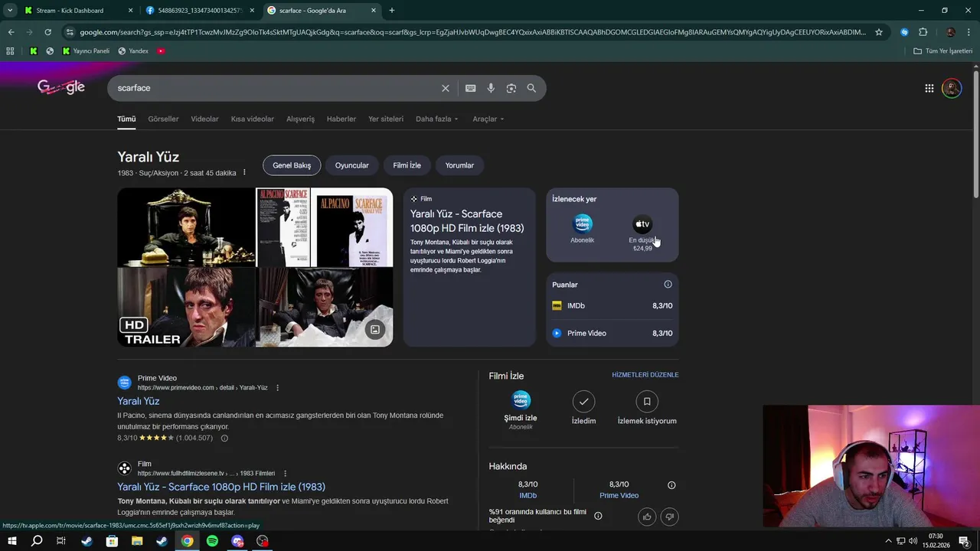Open Prime Video watch option icon
Screen dimensions: 980x551
[583, 224]
